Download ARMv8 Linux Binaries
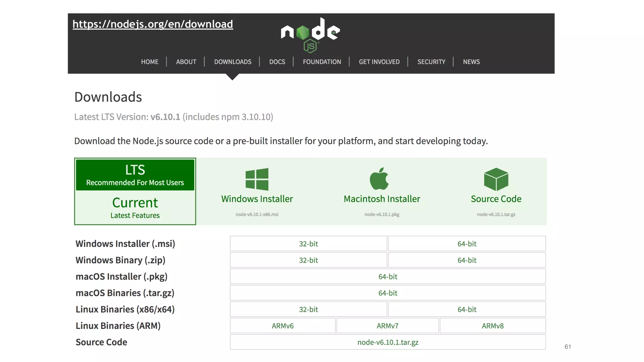644x362 pixels. click(493, 326)
